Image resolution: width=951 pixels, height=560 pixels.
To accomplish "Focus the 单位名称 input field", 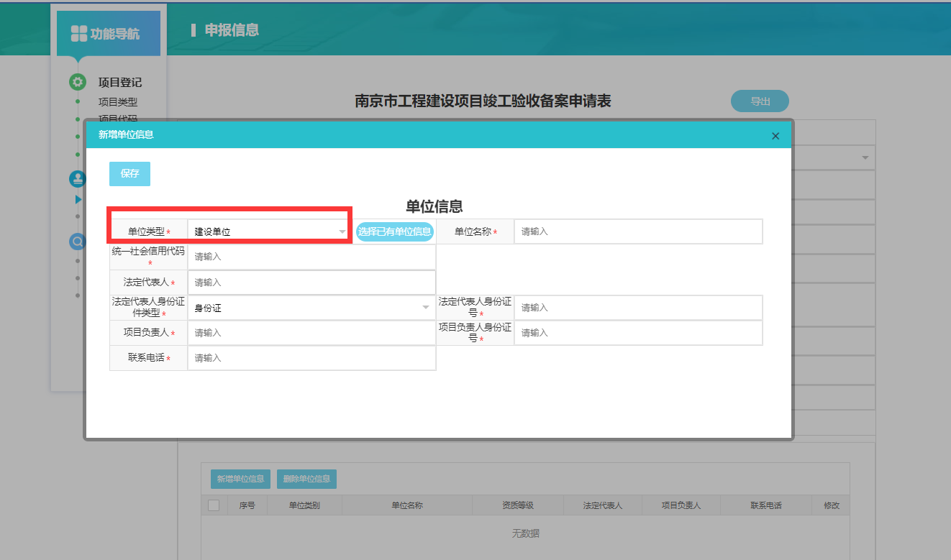I will click(x=637, y=231).
